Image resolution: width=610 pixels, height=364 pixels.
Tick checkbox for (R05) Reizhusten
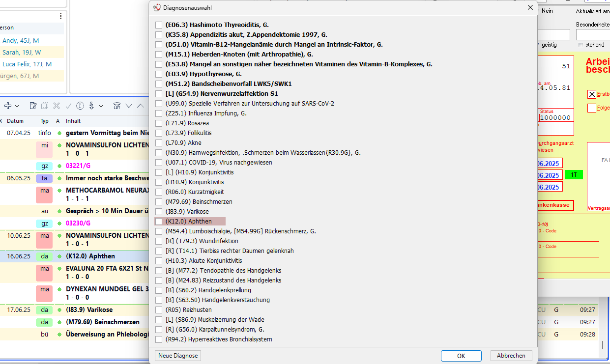coord(159,309)
